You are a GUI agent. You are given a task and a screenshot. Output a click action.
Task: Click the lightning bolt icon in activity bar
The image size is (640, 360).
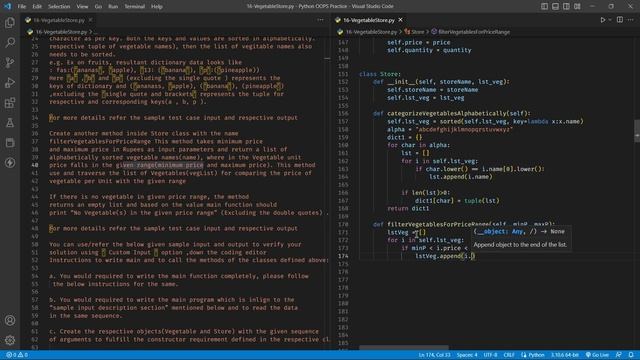(x=10, y=162)
